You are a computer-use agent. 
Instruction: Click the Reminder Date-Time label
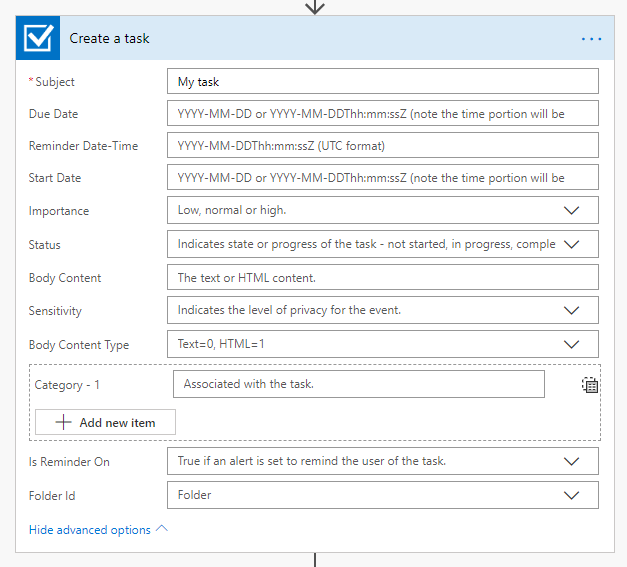(83, 146)
